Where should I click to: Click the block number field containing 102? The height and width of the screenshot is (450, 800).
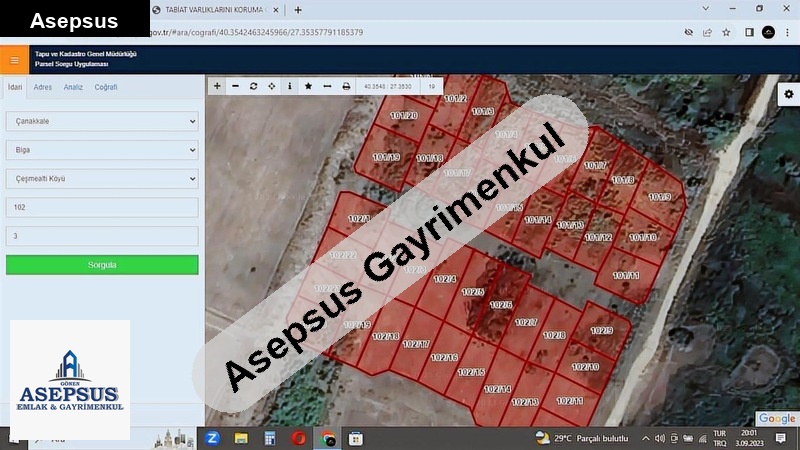102,208
